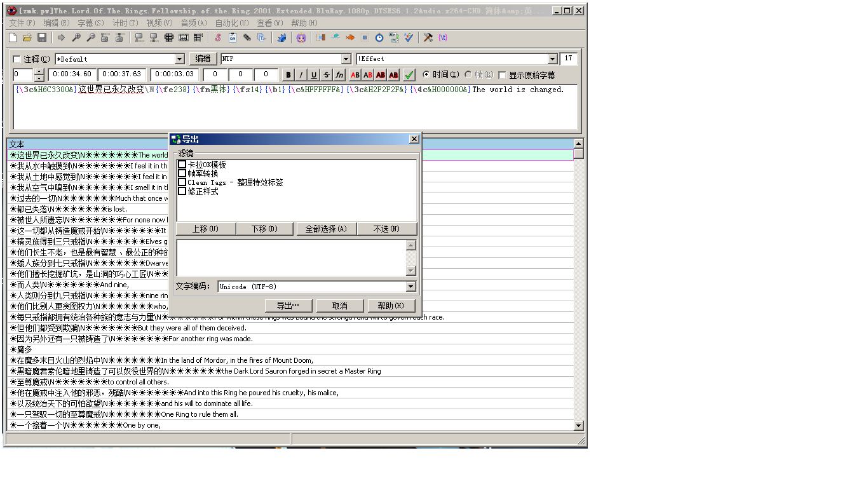Open the 视频 menu
Viewport: 868px width, 488px height.
tap(159, 23)
